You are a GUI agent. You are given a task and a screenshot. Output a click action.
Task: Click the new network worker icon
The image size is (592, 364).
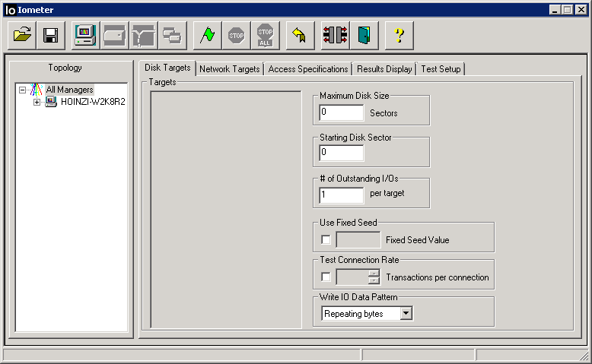(x=144, y=36)
